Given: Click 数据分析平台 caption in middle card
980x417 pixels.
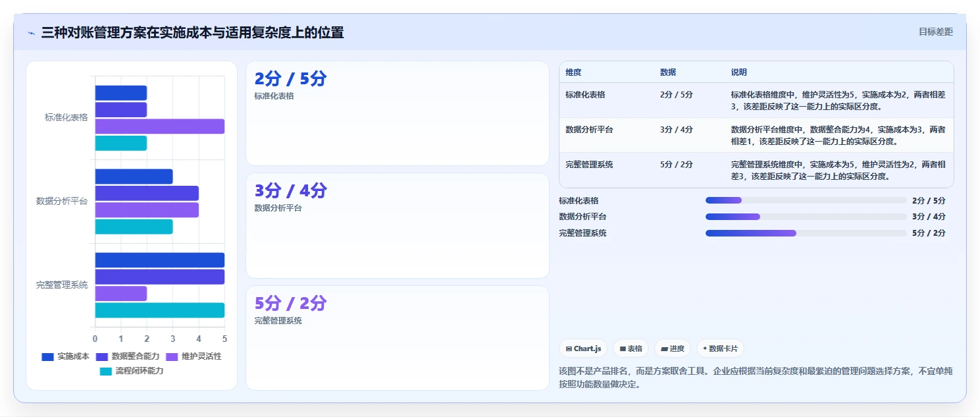Looking at the screenshot, I should (278, 208).
